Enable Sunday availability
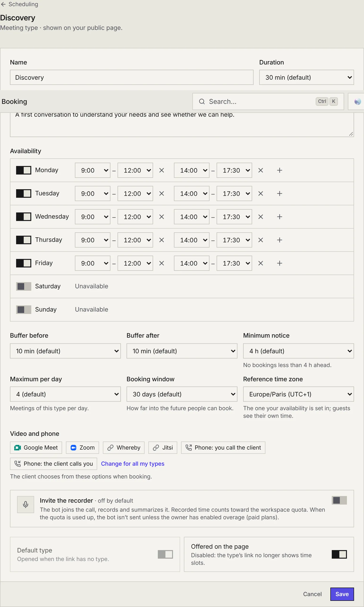 23,310
